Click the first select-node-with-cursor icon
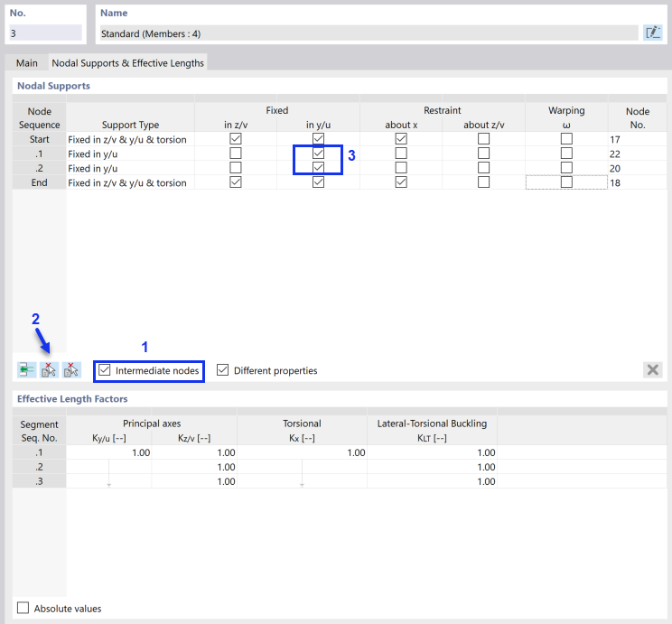The height and width of the screenshot is (624, 672). (x=49, y=370)
